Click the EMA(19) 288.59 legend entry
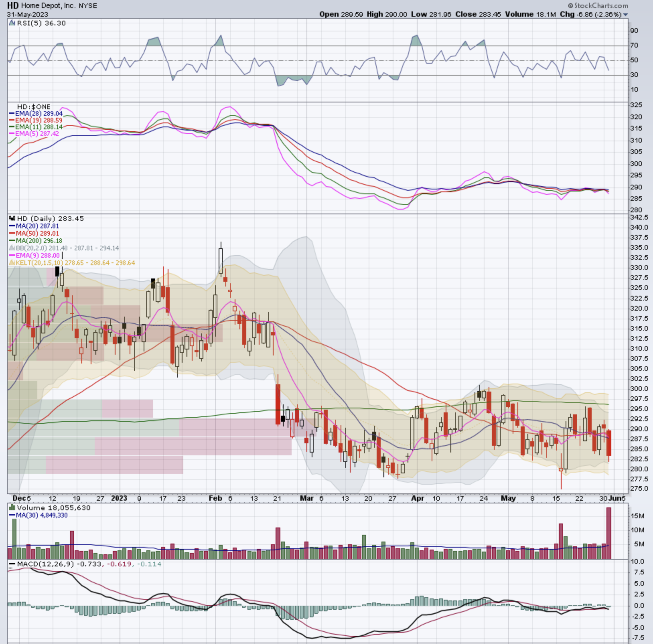653x644 pixels. [x=39, y=120]
